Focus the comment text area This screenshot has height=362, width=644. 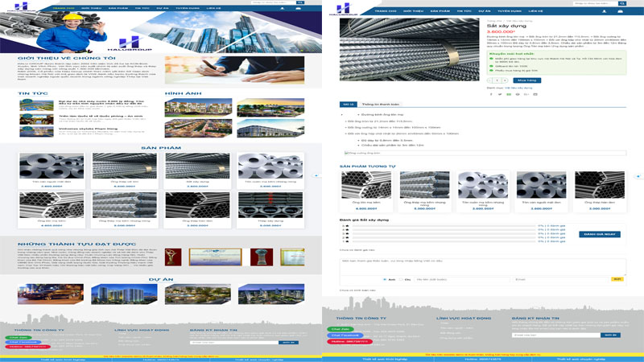point(482,266)
